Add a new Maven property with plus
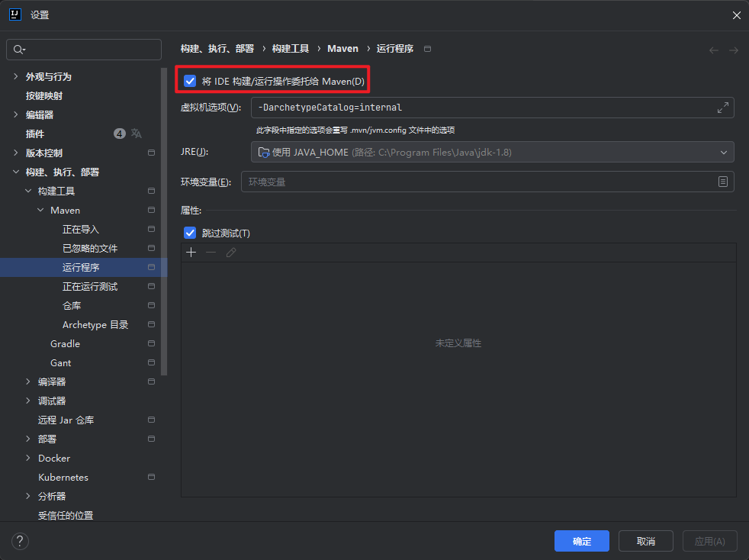749x560 pixels. (x=191, y=253)
